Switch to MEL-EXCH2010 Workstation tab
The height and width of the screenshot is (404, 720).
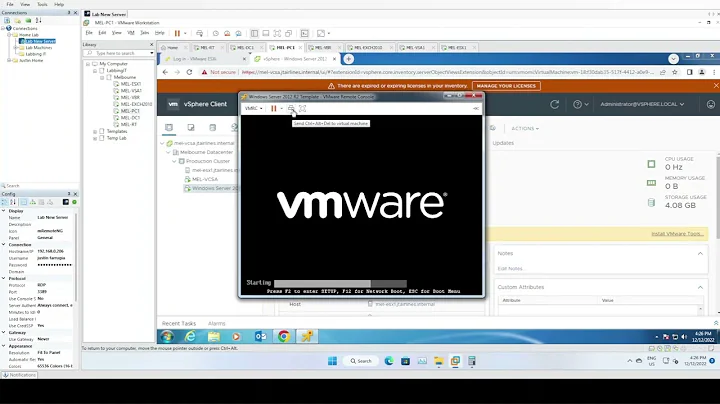click(x=369, y=47)
